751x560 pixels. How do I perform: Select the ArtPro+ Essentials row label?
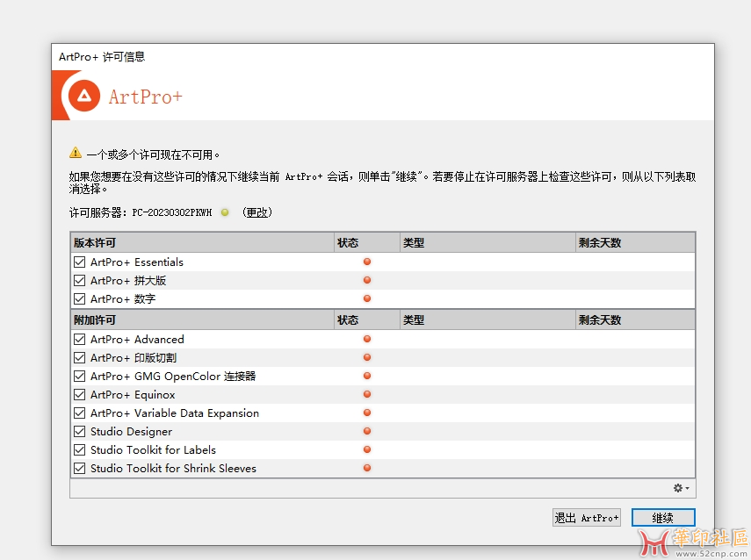137,262
